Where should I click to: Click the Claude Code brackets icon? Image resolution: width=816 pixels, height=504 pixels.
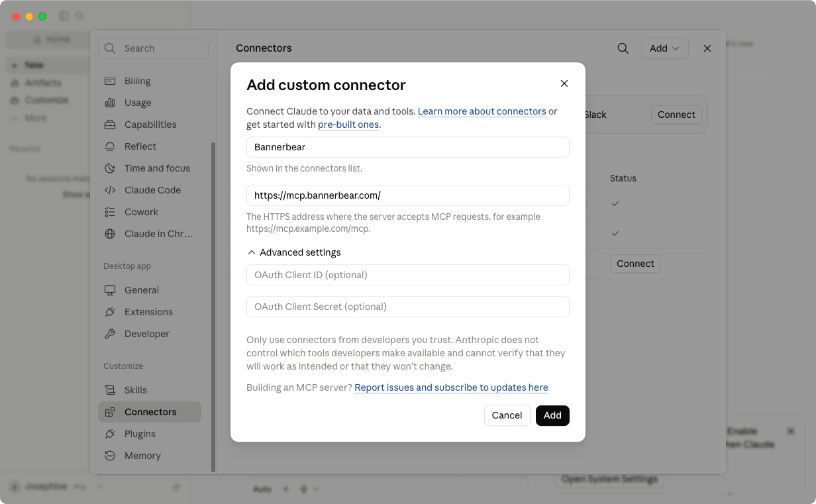[x=110, y=190]
